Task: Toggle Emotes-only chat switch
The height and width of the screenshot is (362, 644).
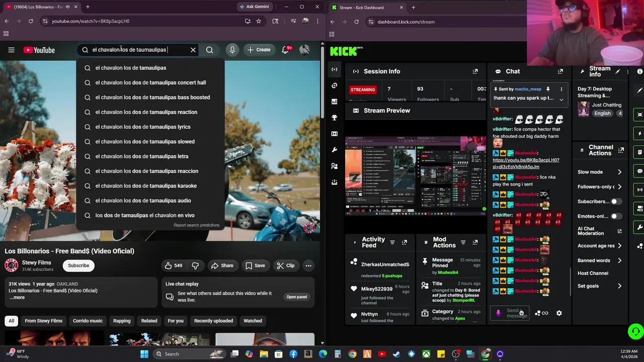Action: (616, 216)
